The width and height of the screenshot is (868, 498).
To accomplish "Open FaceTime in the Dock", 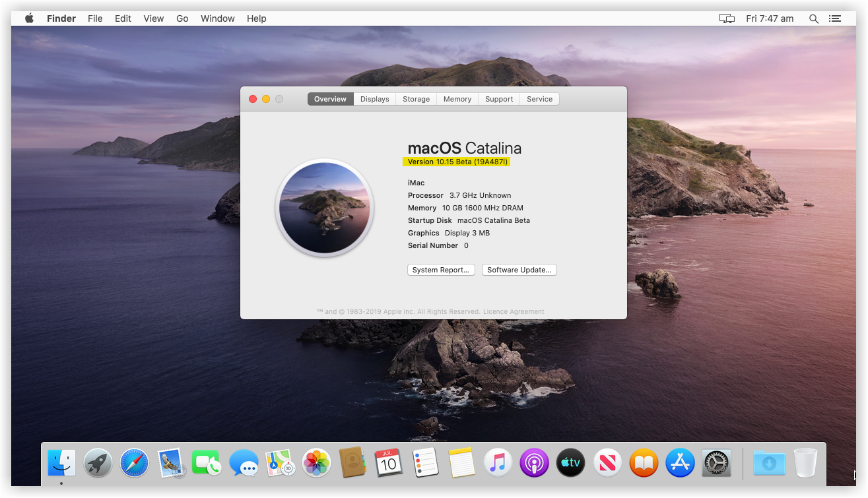I will [207, 462].
